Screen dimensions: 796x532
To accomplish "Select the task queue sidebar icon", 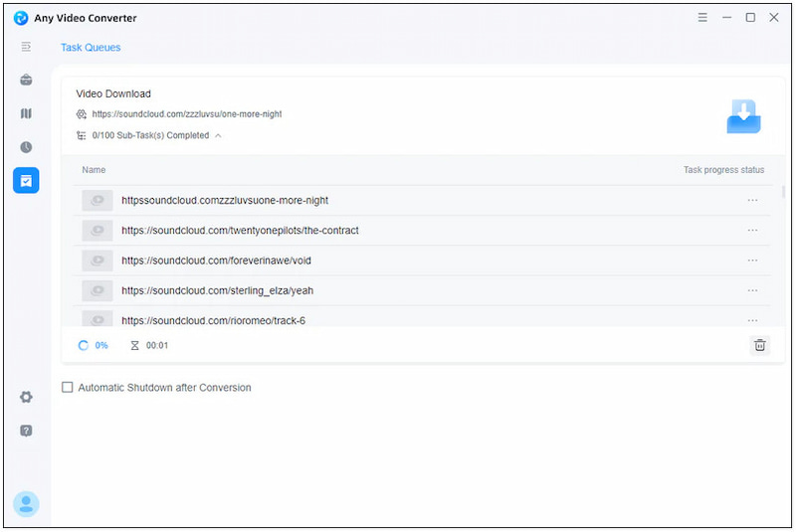I will click(x=26, y=181).
